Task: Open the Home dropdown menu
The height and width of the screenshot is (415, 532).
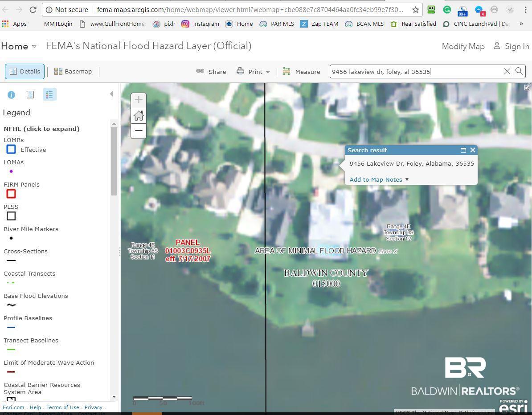Action: (x=19, y=46)
